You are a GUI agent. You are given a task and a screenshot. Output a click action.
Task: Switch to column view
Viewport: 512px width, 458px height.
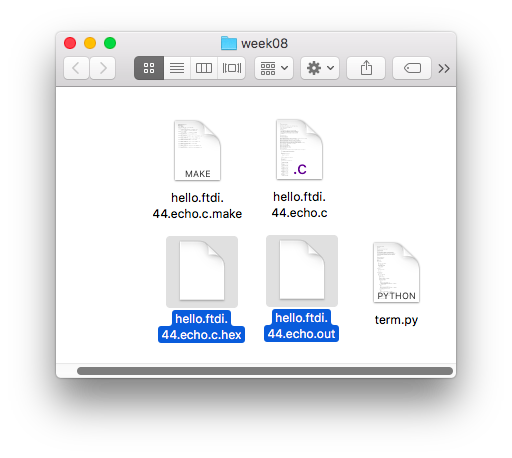click(x=204, y=68)
